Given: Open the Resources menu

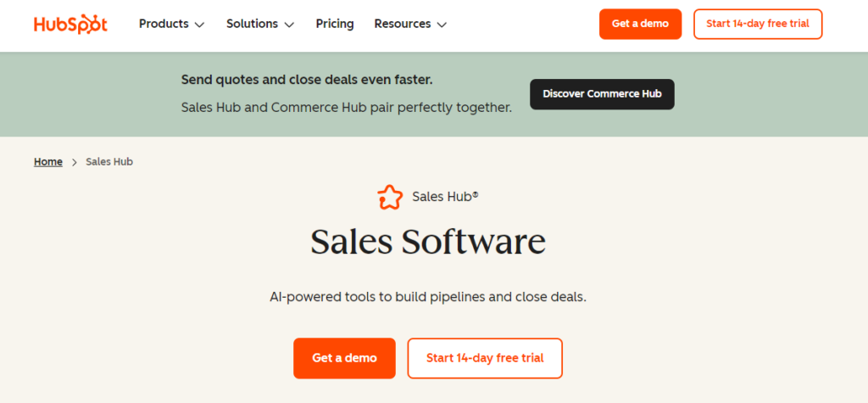Looking at the screenshot, I should click(x=410, y=24).
